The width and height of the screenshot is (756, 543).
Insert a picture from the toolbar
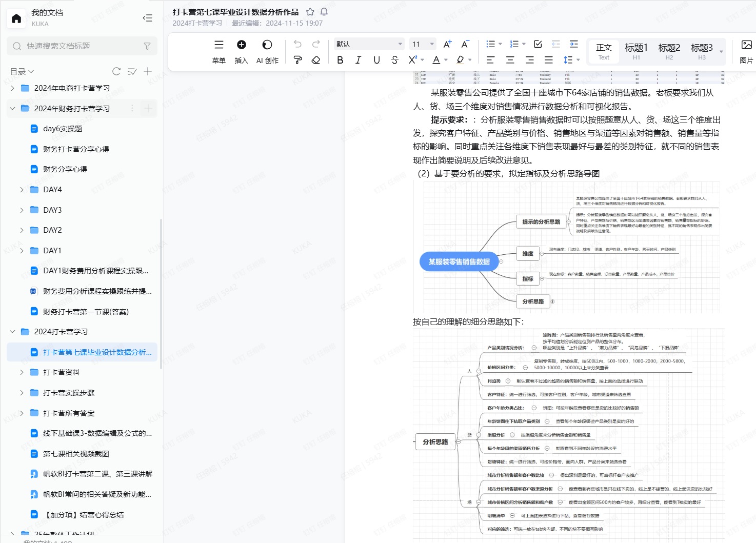click(746, 45)
